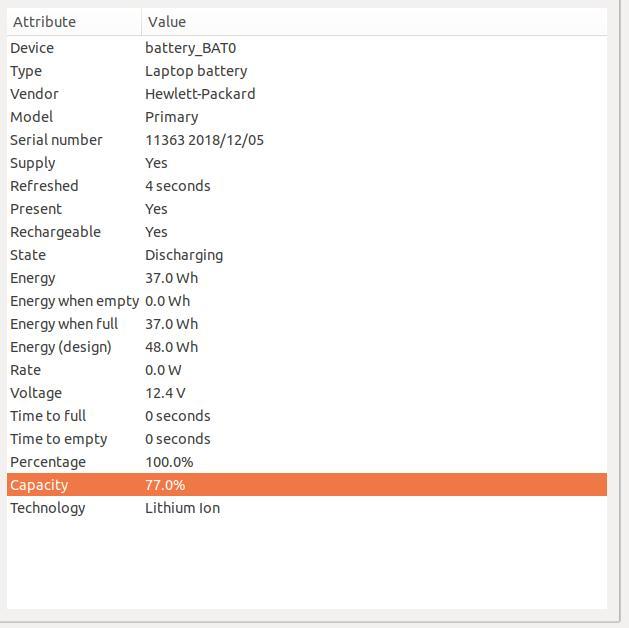The height and width of the screenshot is (628, 629).
Task: Click the Attribute column header
Action: pos(74,22)
